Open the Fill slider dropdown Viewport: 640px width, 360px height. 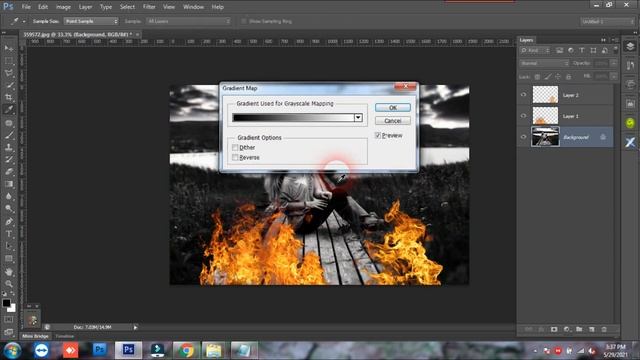[x=613, y=76]
